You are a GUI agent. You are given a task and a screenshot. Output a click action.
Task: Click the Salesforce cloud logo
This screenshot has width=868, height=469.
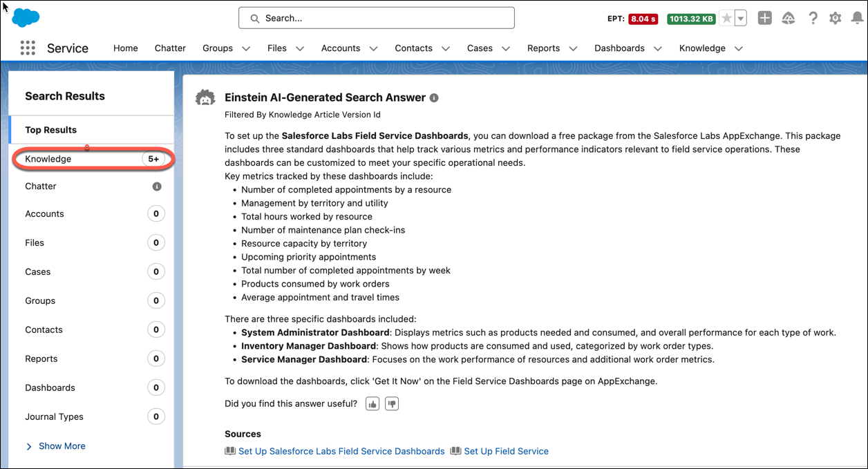point(26,18)
